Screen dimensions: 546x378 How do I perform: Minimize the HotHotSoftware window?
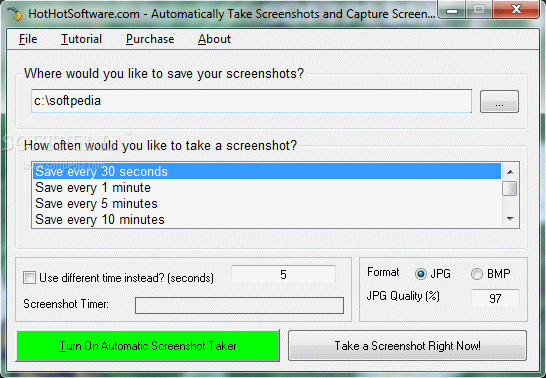pos(452,10)
